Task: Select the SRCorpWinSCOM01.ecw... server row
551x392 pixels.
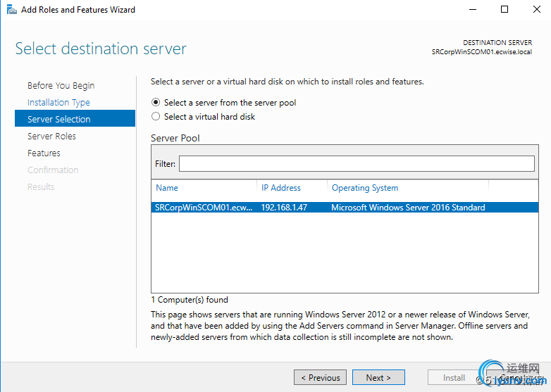Action: pos(345,208)
